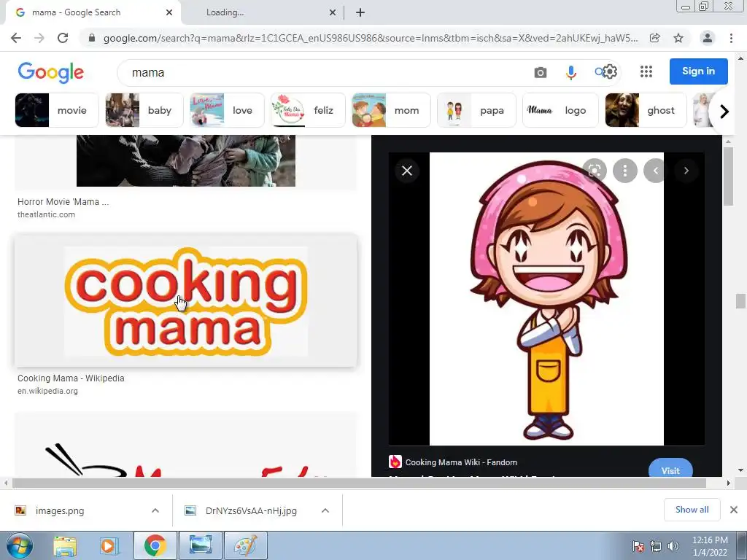Click the mama search input field
Viewport: 747px width, 560px height.
[x=324, y=72]
